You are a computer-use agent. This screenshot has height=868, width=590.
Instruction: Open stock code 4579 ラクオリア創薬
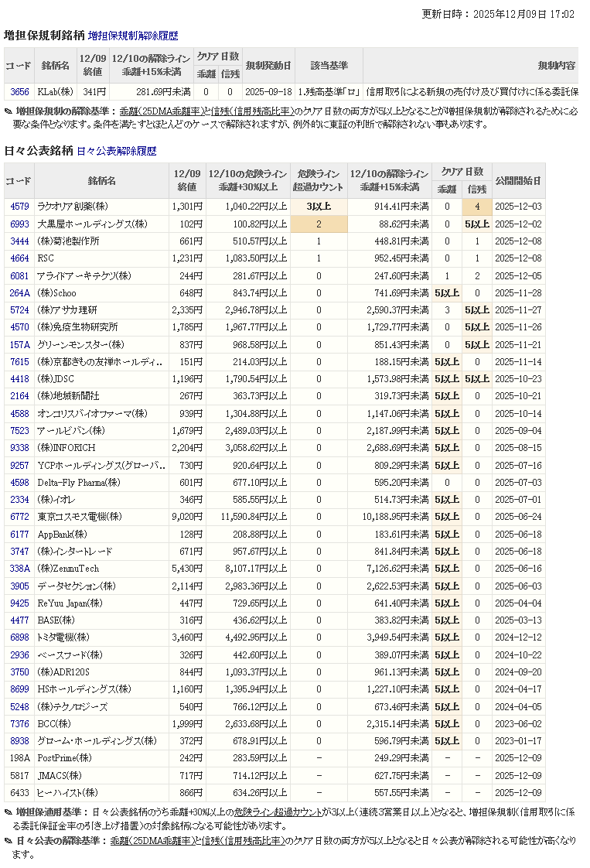point(19,207)
